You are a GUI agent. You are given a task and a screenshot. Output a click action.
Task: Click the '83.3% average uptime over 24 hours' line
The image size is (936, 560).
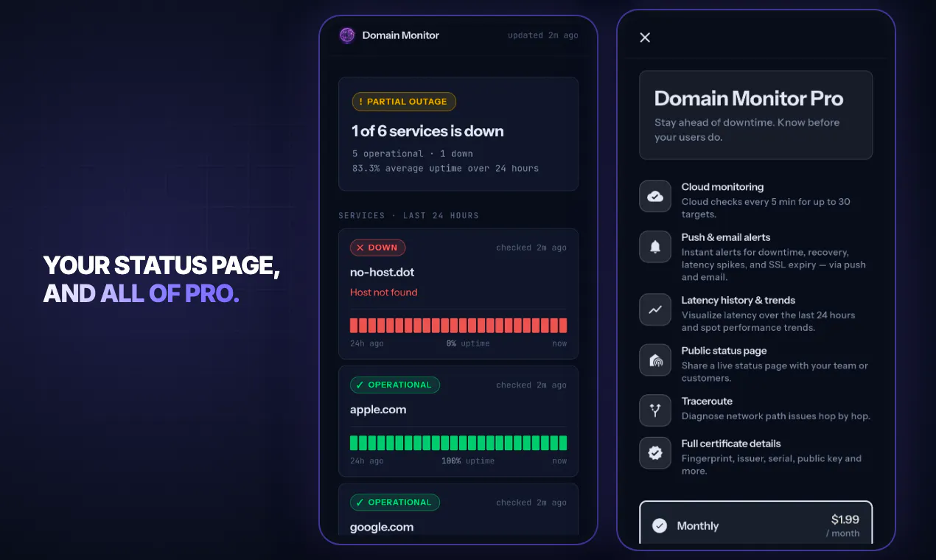point(445,169)
